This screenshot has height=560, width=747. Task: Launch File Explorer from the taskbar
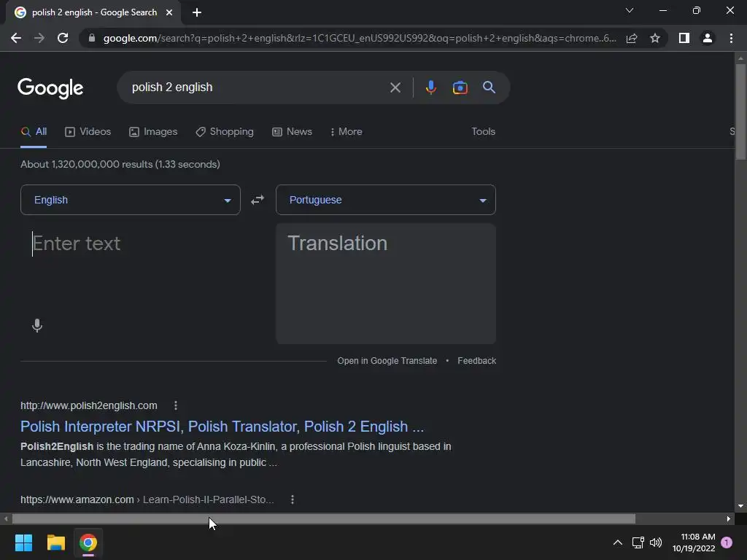(55, 542)
